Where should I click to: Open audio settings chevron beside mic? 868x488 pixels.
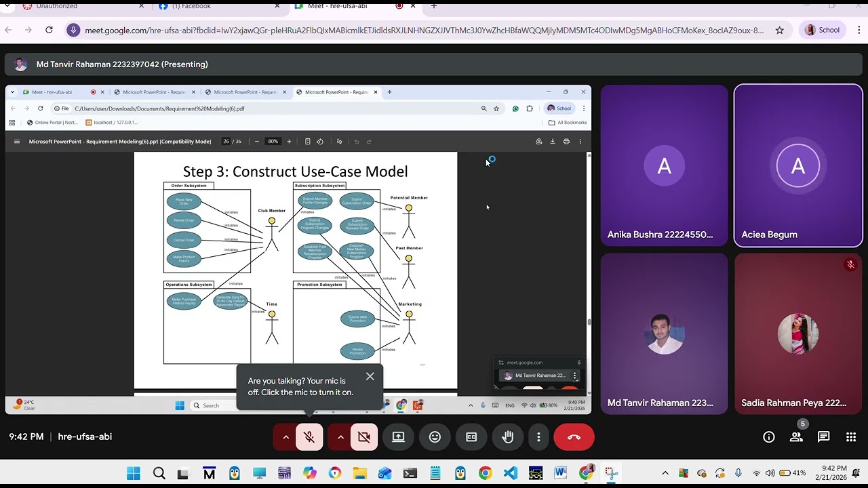(x=285, y=437)
